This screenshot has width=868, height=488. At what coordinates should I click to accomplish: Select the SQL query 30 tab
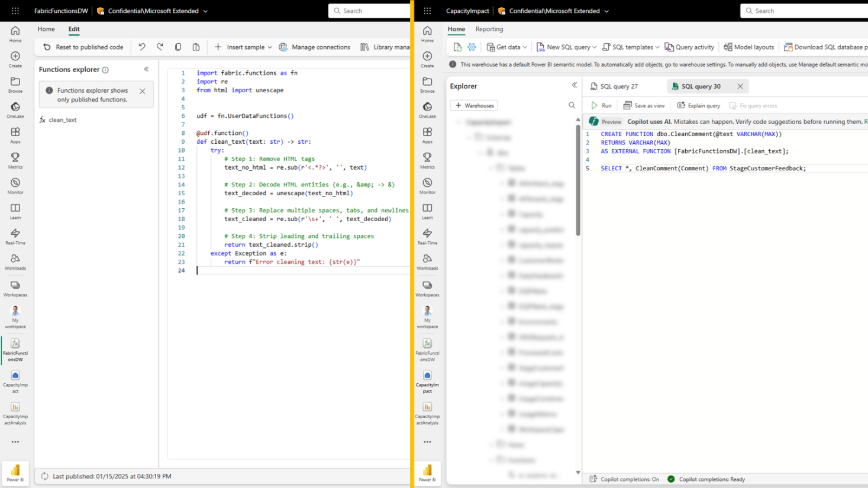(701, 86)
